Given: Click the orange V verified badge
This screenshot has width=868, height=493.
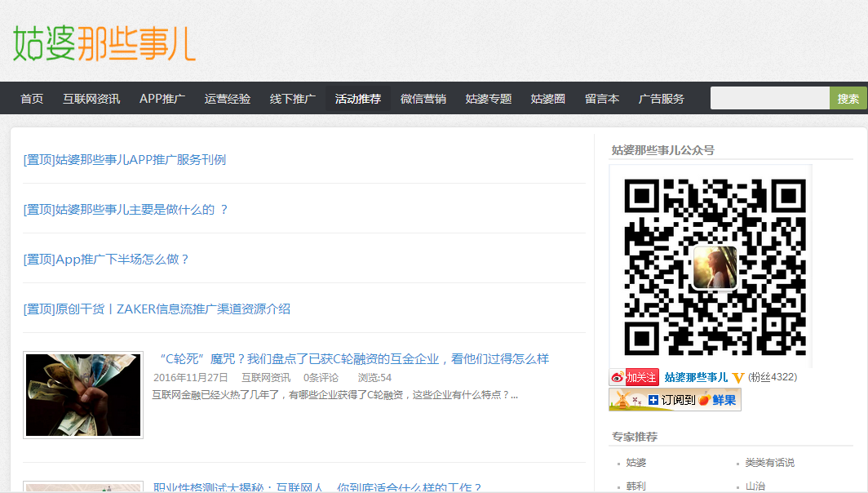Looking at the screenshot, I should pos(738,378).
